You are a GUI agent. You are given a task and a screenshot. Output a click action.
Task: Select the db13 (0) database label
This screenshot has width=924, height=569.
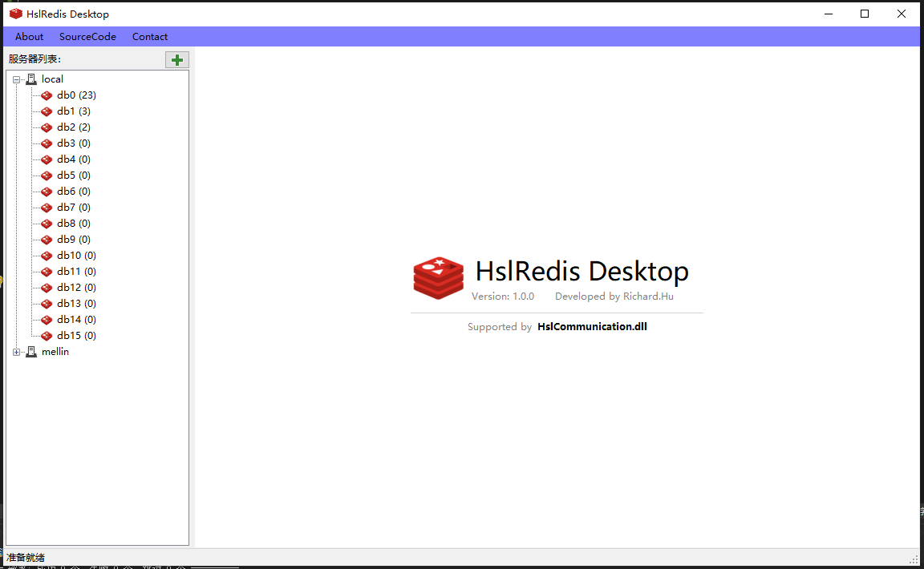pos(77,304)
